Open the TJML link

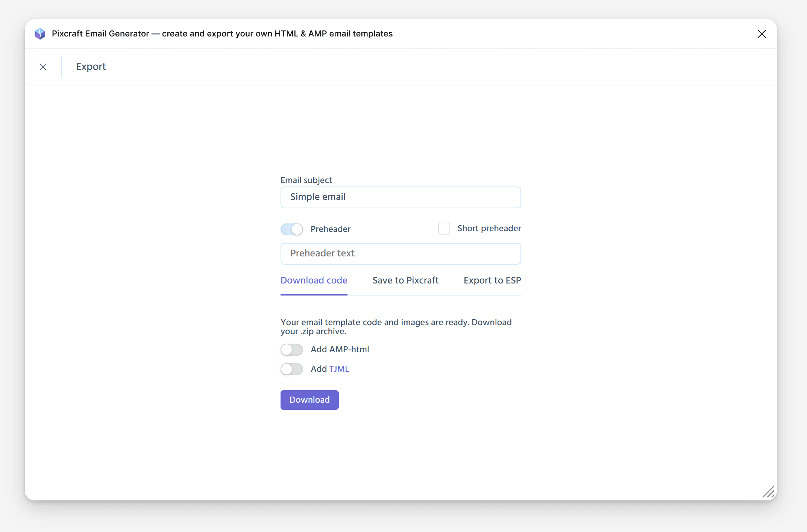pyautogui.click(x=339, y=369)
